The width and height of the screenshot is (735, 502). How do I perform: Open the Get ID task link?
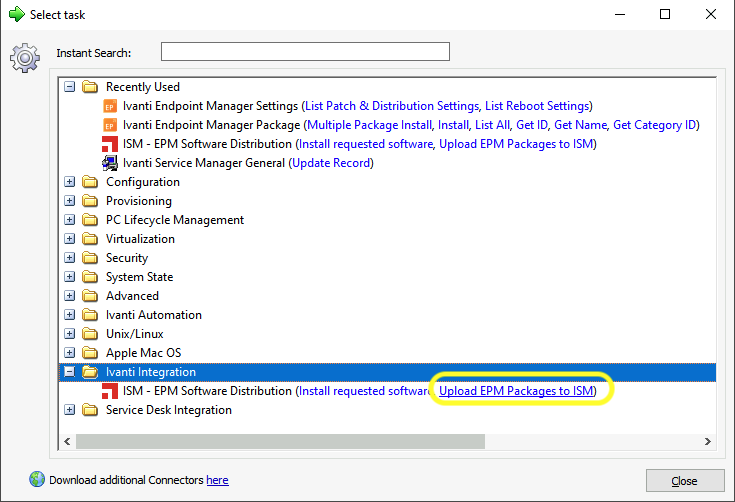click(x=532, y=125)
